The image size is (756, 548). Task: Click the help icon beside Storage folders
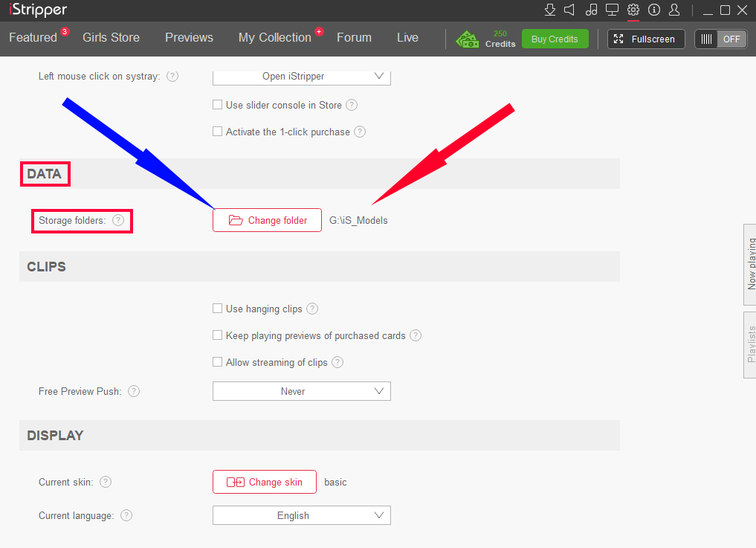point(118,220)
